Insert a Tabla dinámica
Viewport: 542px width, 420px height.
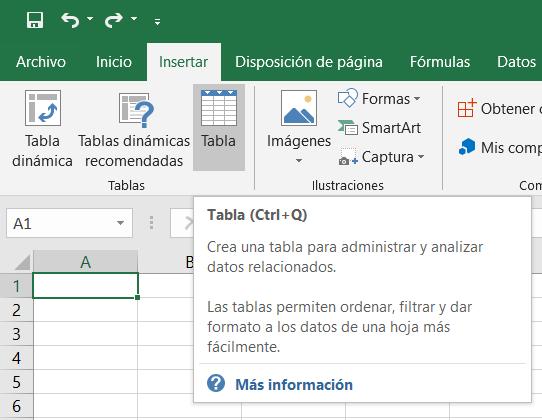point(43,128)
